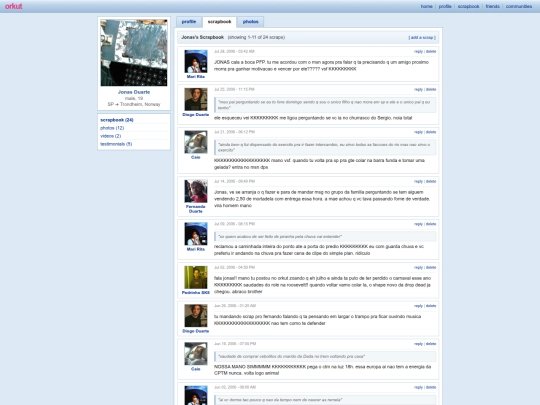Image resolution: width=540 pixels, height=405 pixels.
Task: Delete Fernando Duarte's mortadela scrap
Action: (431, 181)
